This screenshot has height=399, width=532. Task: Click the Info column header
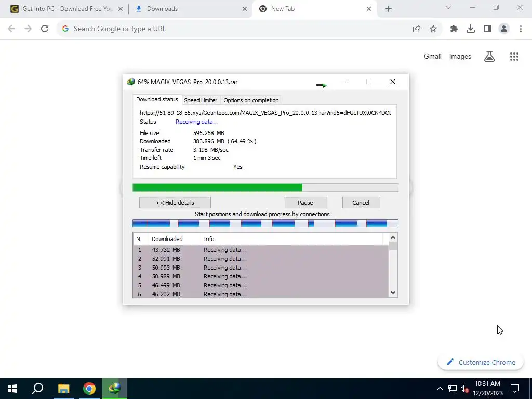(291, 239)
